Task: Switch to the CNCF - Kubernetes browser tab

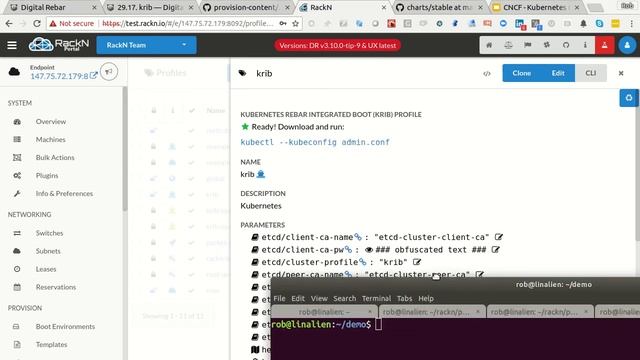Action: [536, 7]
